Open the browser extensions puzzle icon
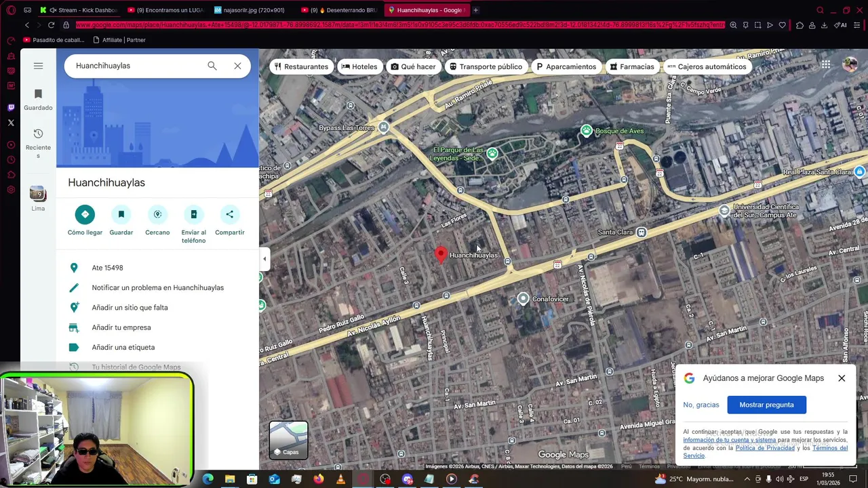Image resolution: width=868 pixels, height=488 pixels. click(x=800, y=25)
